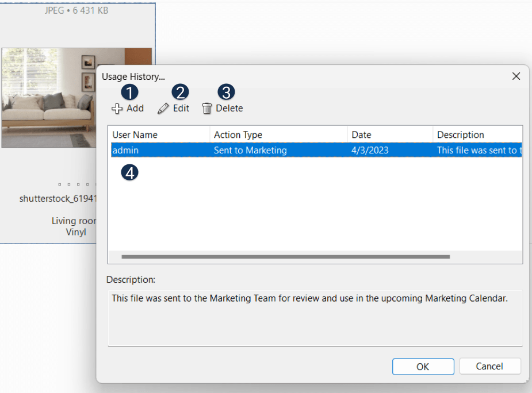Click the horizontal scrollbar below the history list
Viewport: 532px width, 393px height.
point(285,257)
